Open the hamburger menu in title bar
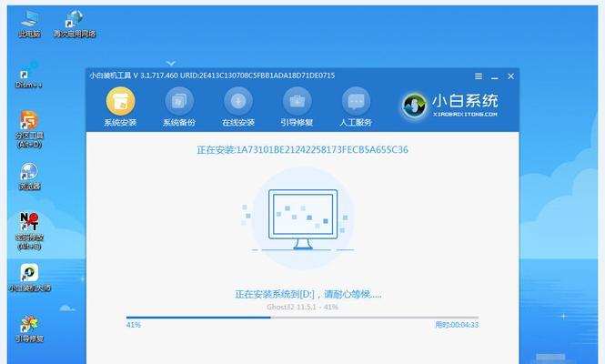Screen dimensions: 605x364 [x=479, y=76]
